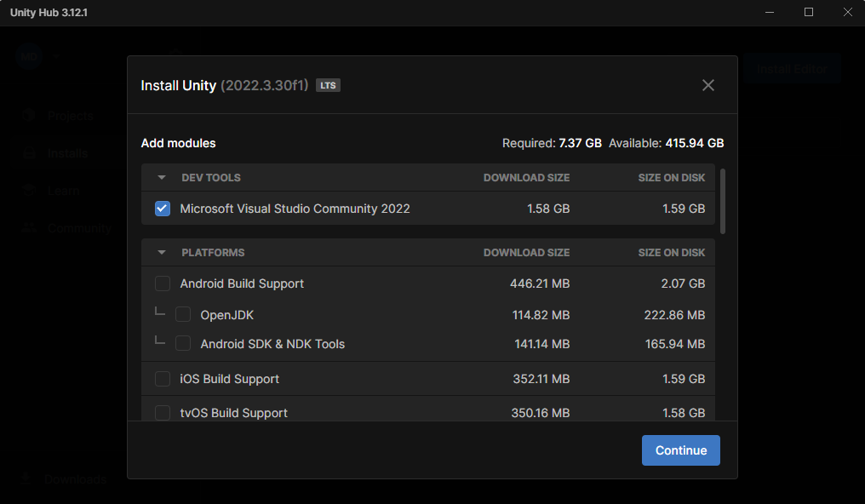Image resolution: width=865 pixels, height=504 pixels.
Task: Select iOS Build Support checkbox
Action: tap(163, 379)
